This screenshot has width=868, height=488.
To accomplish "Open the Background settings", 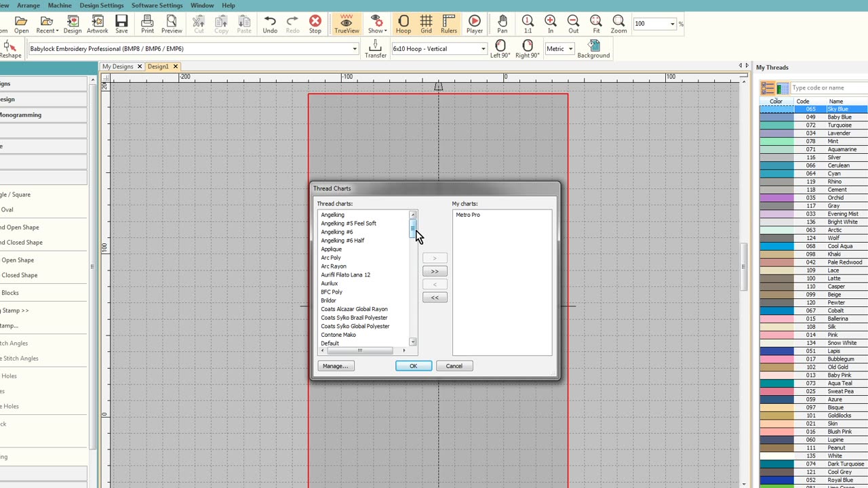I will click(x=593, y=49).
